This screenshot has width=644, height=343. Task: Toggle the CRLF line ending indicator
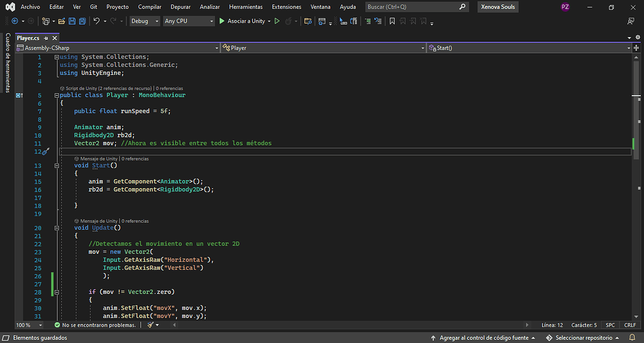630,325
